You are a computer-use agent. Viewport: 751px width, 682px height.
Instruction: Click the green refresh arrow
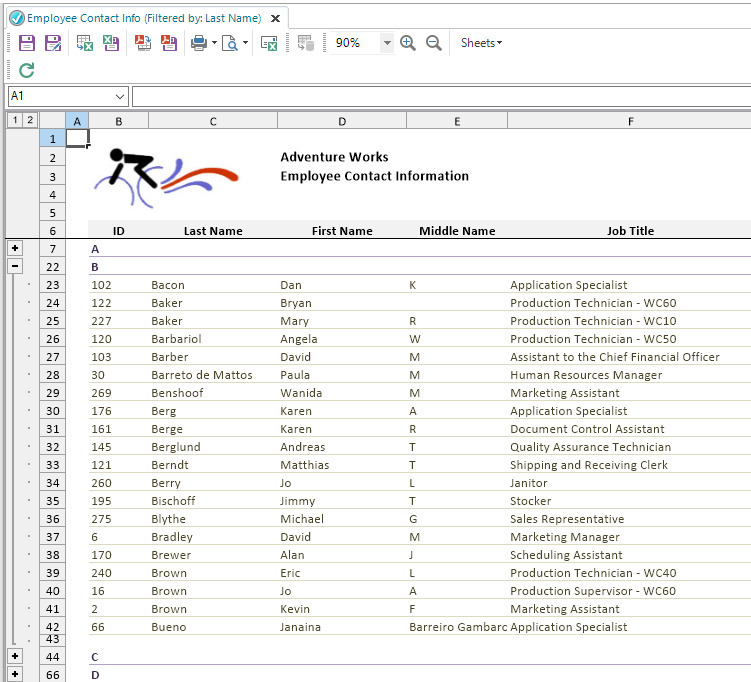26,70
